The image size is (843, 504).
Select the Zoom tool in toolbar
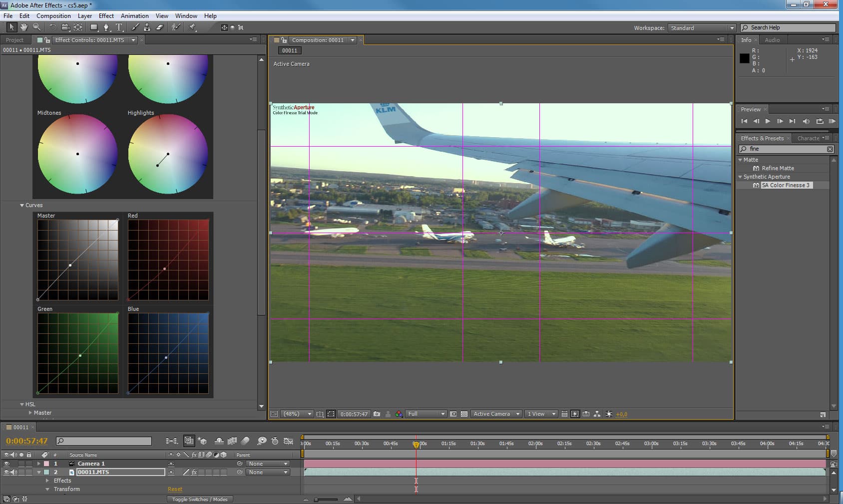coord(36,27)
